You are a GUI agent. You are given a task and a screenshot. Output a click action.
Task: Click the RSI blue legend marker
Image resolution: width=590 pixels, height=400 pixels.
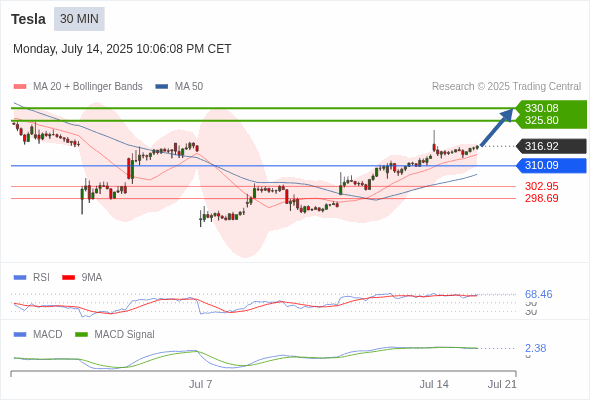[x=20, y=278]
